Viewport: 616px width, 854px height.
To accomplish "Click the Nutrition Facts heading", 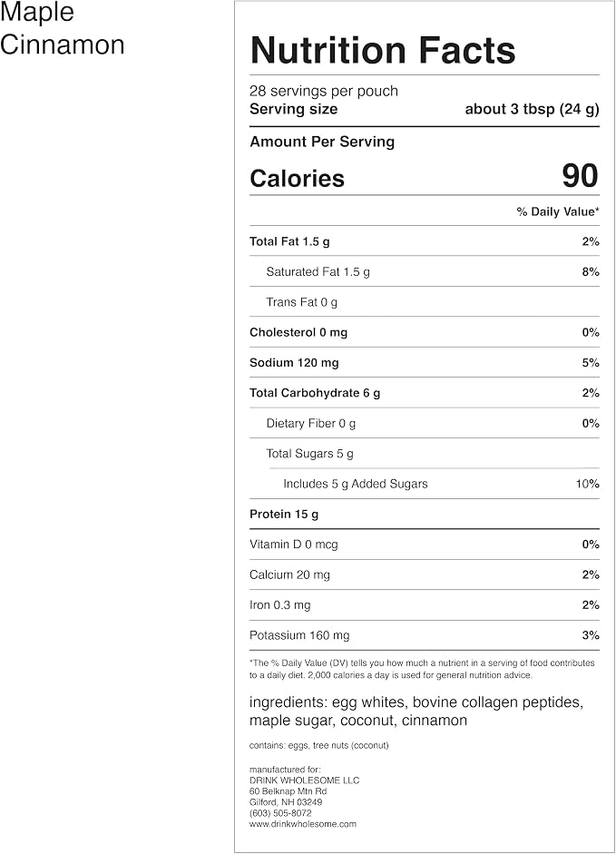I will 382,51.
